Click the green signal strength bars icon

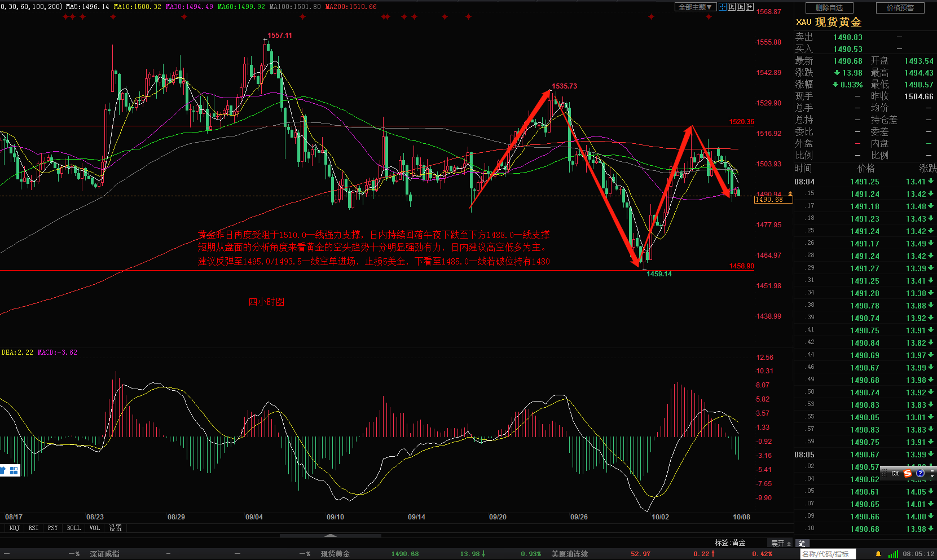tap(893, 554)
